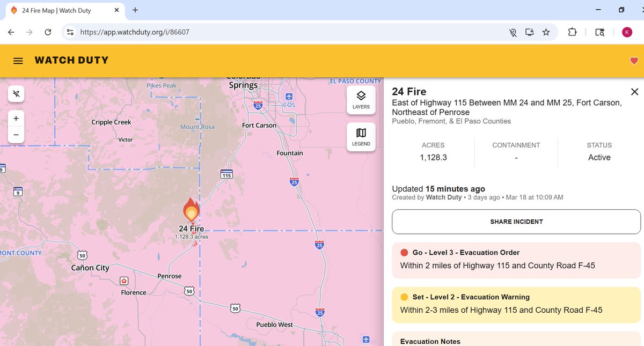Click the COS airport icon on map
The image size is (644, 346).
[289, 97]
